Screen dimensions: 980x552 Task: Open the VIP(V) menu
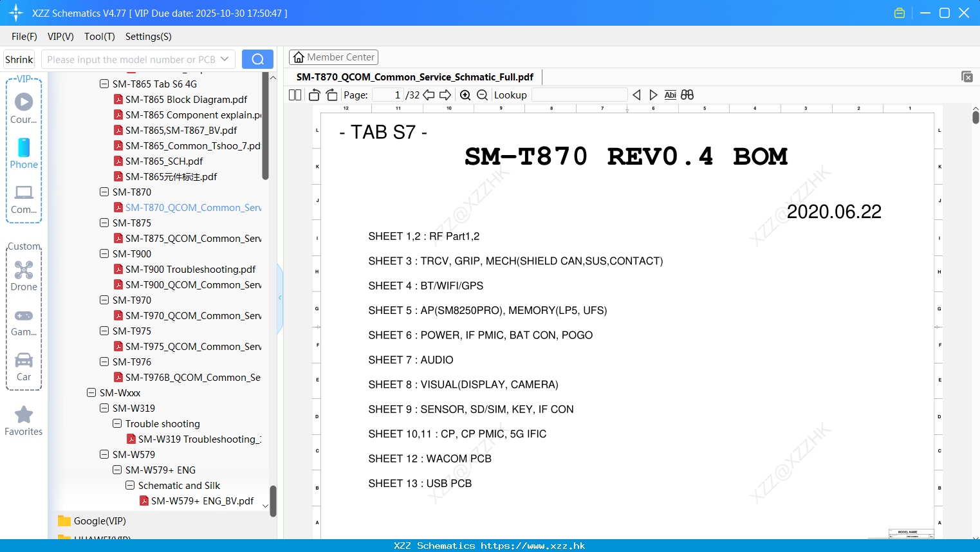click(x=60, y=36)
